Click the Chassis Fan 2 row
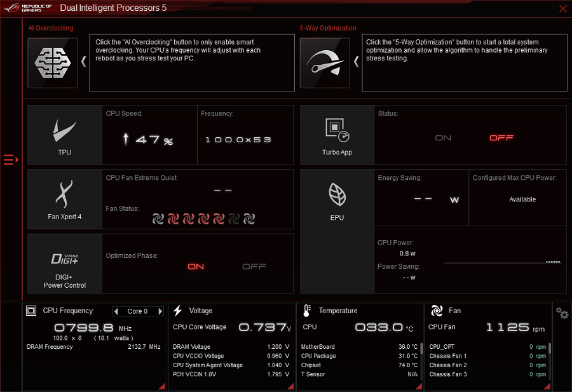This screenshot has height=392, width=572. [x=487, y=365]
